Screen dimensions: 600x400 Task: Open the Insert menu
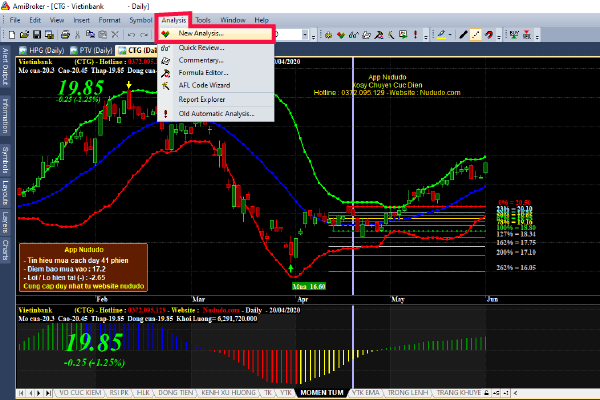[82, 20]
